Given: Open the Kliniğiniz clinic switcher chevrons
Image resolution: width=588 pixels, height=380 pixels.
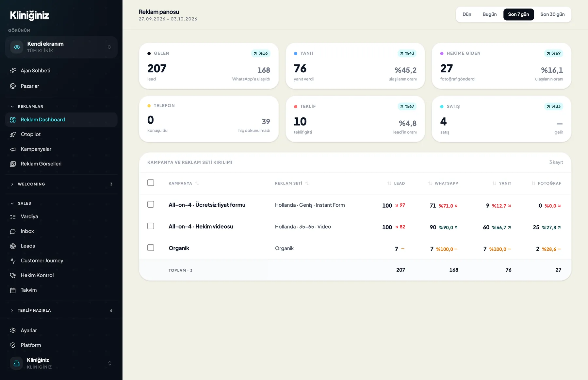Looking at the screenshot, I should click(x=110, y=363).
